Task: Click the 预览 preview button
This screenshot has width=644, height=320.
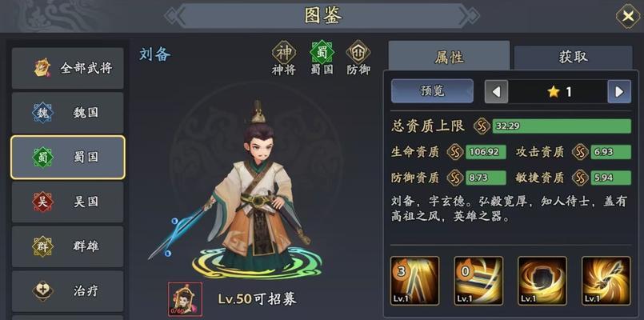Action: [x=432, y=90]
